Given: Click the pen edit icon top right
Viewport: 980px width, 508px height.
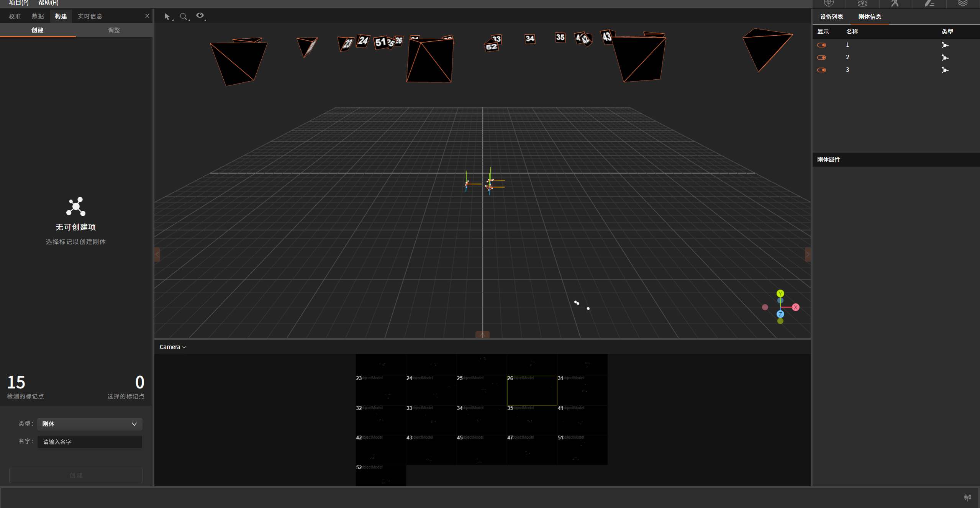Looking at the screenshot, I should click(929, 3).
